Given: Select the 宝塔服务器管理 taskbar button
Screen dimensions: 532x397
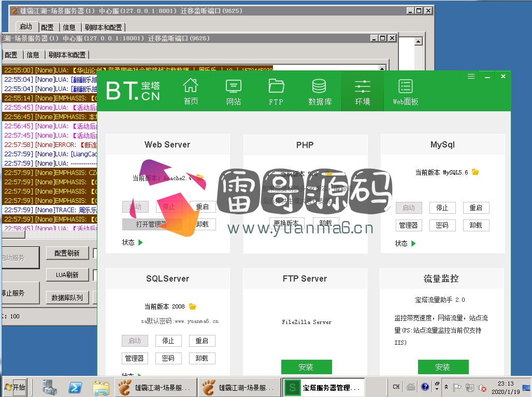Looking at the screenshot, I should (x=324, y=388).
